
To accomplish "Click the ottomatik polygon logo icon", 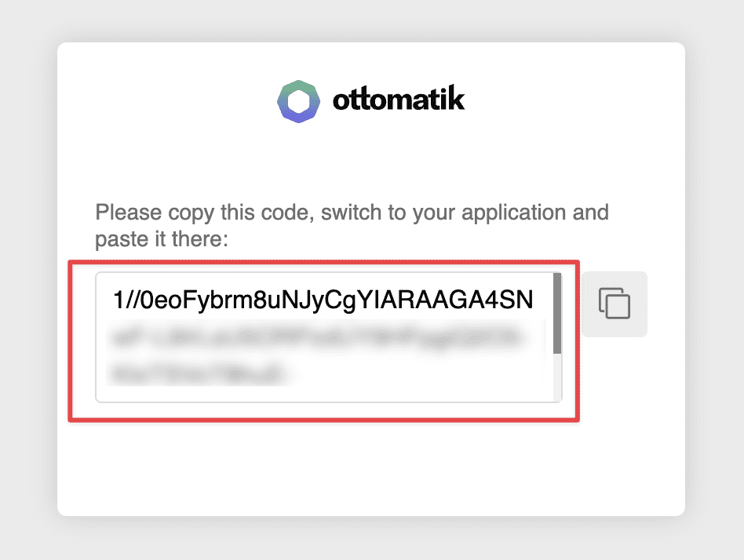I will 298,101.
